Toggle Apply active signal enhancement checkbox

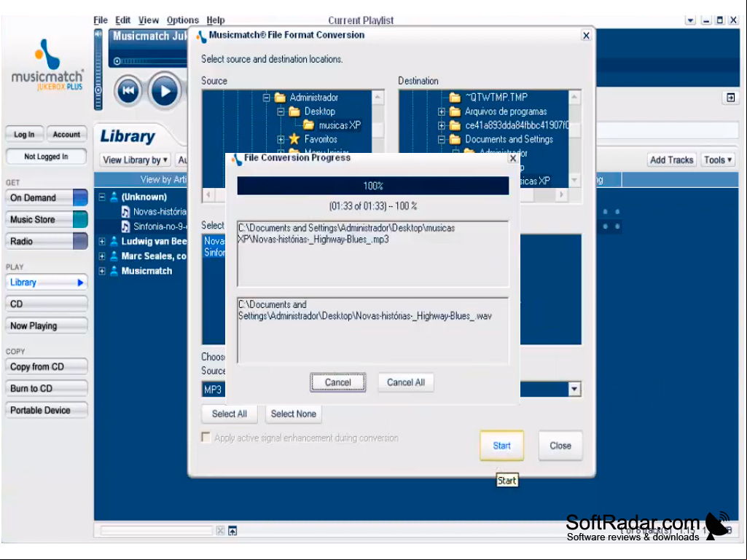206,437
